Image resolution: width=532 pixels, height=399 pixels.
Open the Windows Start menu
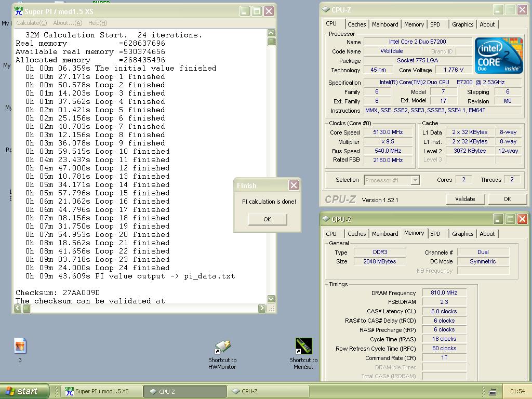24,391
